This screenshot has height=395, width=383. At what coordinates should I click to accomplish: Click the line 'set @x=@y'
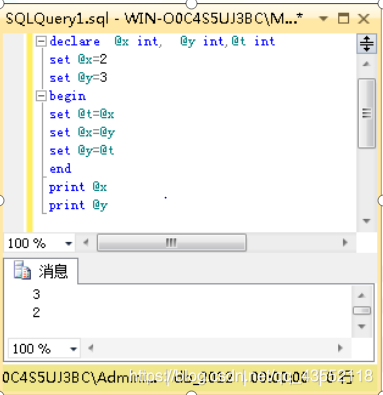[x=82, y=133]
